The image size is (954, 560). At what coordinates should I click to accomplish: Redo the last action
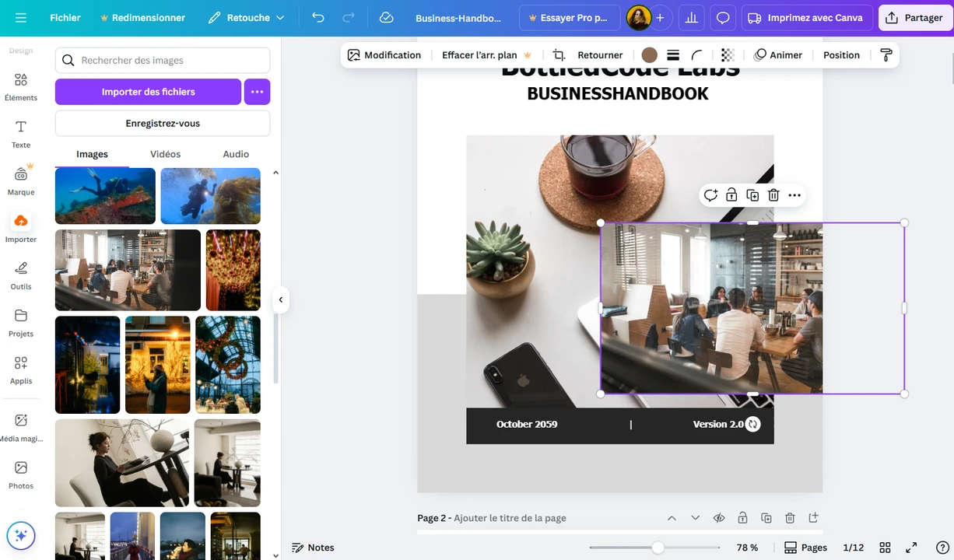coord(349,18)
